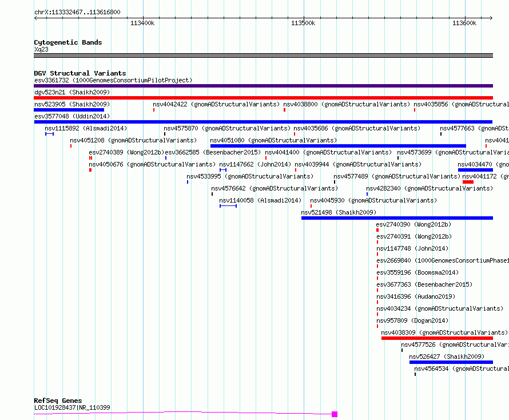The width and height of the screenshot is (509, 420).
Task: Click the 113400k ruler label
Action: 142,23
